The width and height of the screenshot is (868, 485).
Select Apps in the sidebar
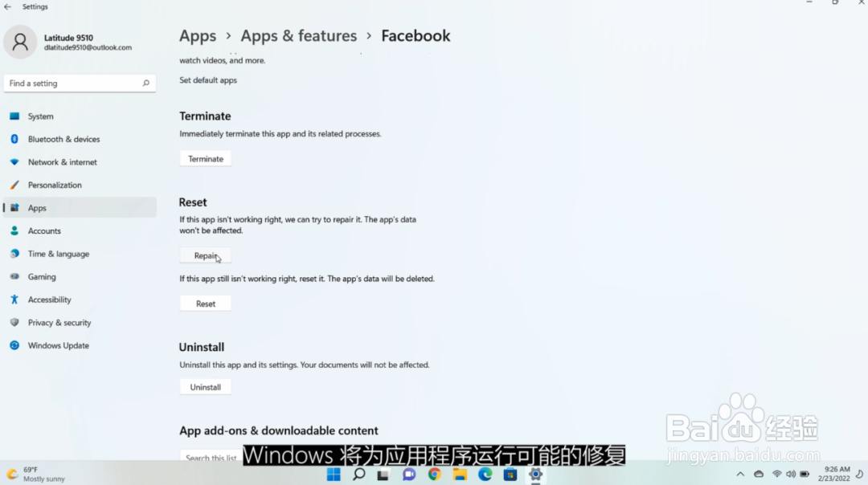pos(80,208)
